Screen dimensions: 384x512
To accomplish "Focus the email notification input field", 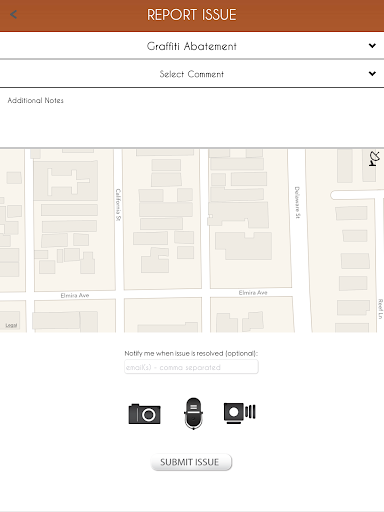I will click(x=191, y=367).
